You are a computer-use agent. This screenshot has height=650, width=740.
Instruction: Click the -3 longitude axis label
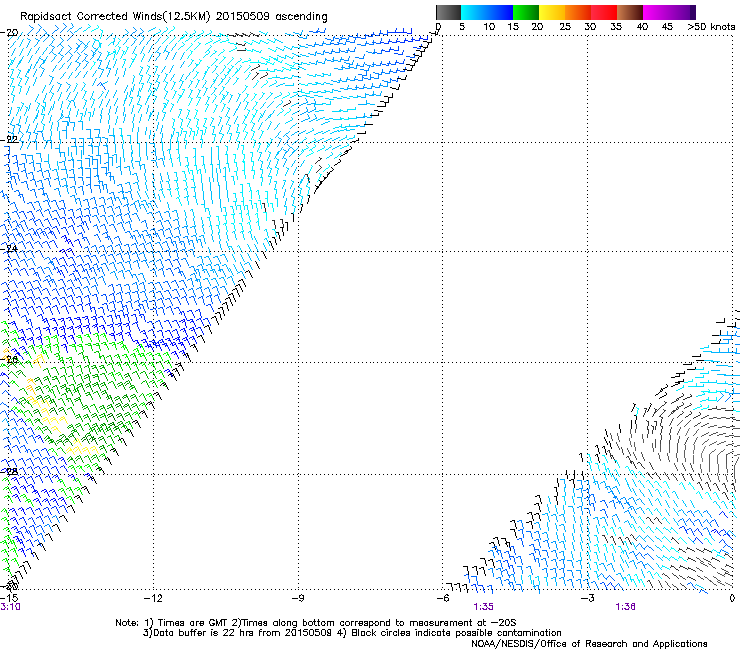588,598
